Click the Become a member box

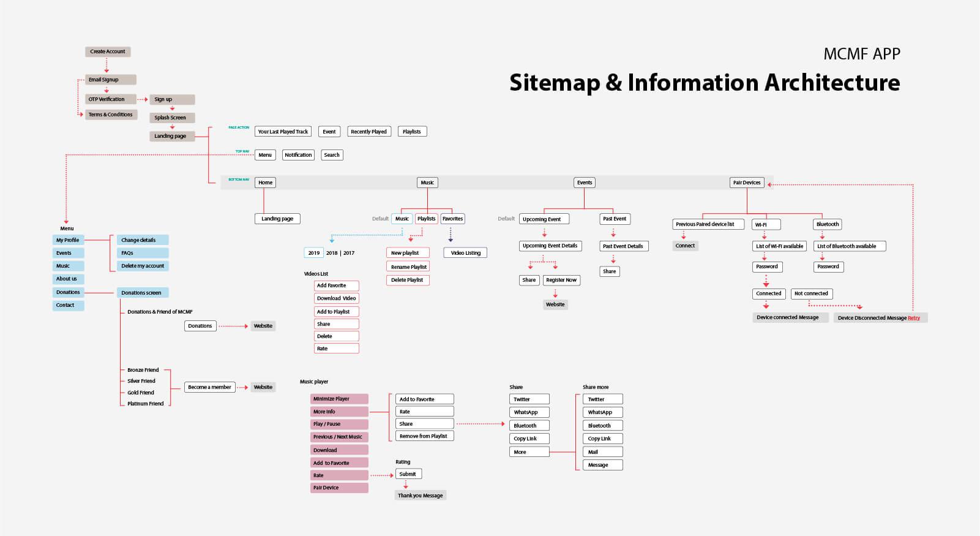coord(210,387)
